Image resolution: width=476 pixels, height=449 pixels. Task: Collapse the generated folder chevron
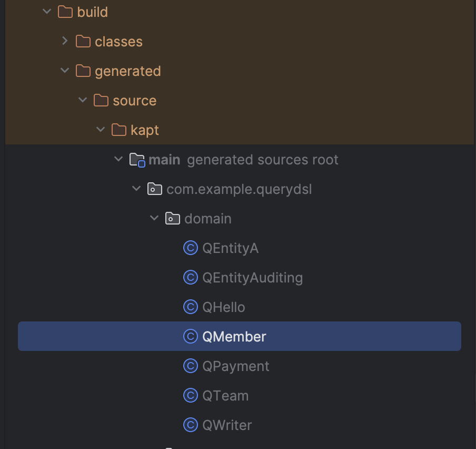[65, 71]
